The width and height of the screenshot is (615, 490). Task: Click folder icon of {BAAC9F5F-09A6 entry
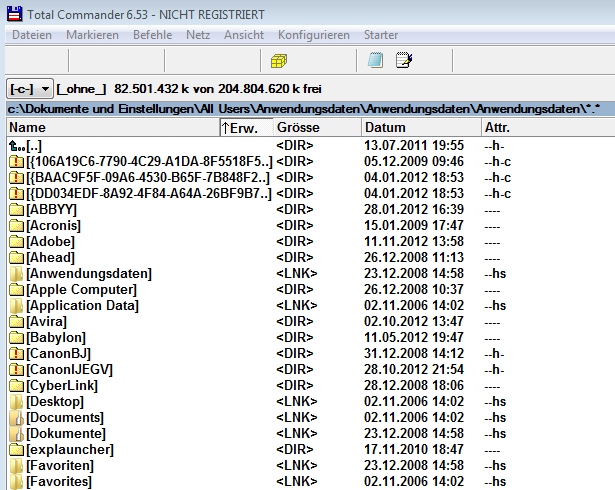point(16,178)
